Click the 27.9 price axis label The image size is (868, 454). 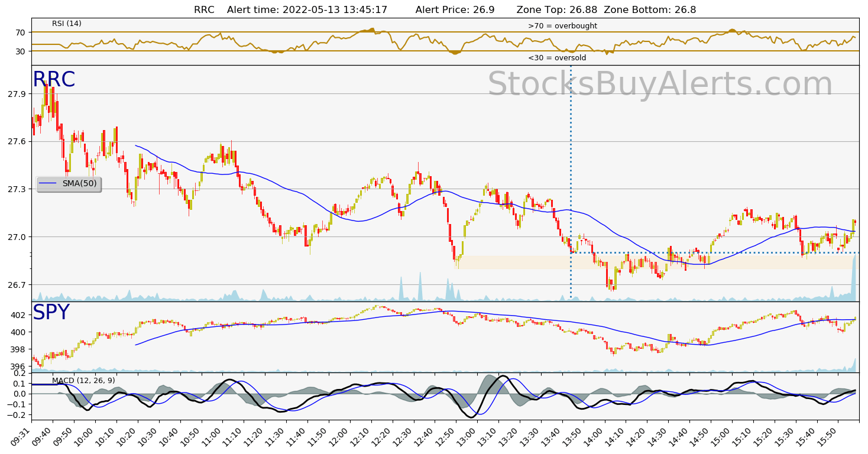pos(16,94)
